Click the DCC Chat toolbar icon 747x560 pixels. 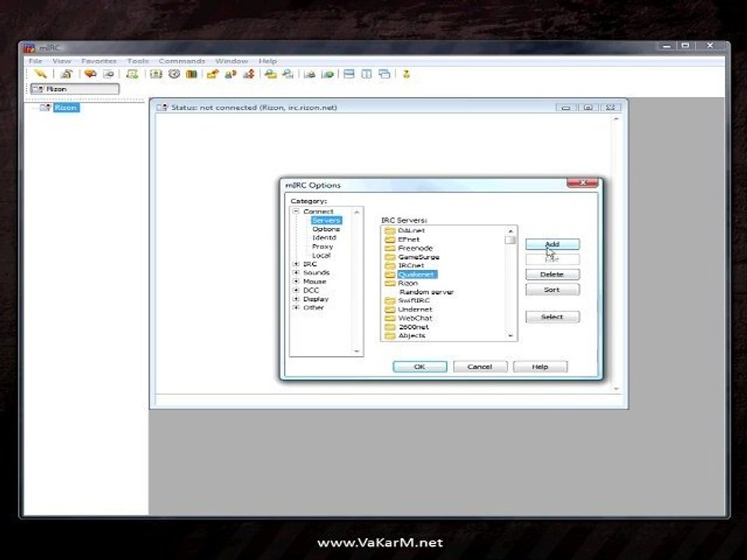(230, 74)
